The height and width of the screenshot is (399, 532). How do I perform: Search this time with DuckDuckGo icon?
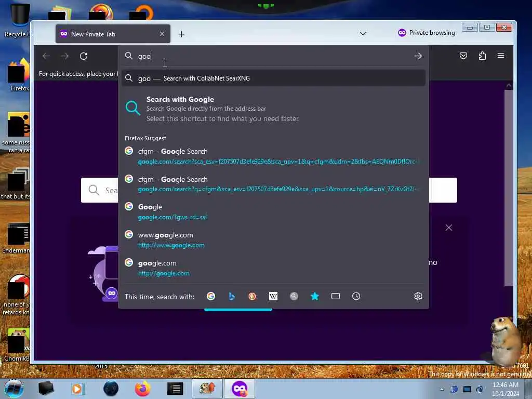(x=252, y=296)
